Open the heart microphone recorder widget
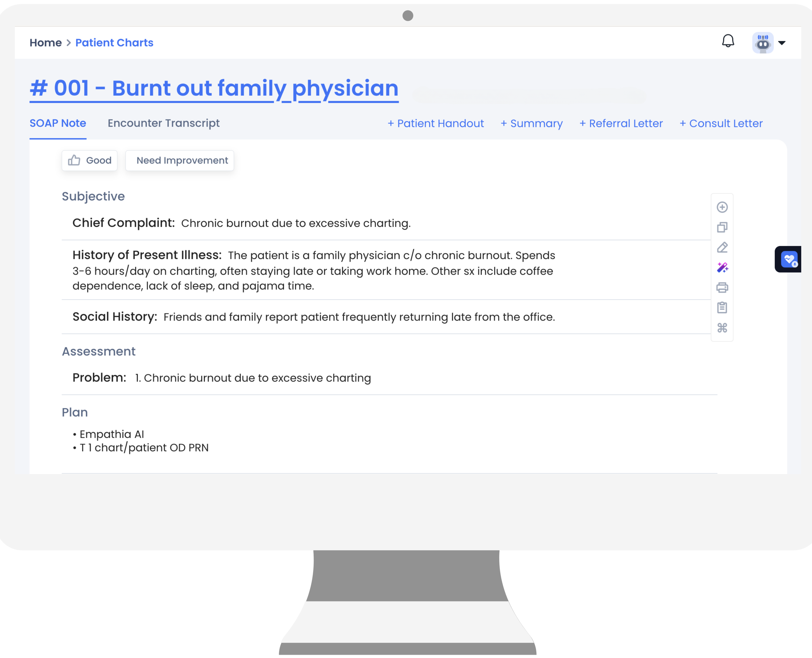 tap(788, 259)
